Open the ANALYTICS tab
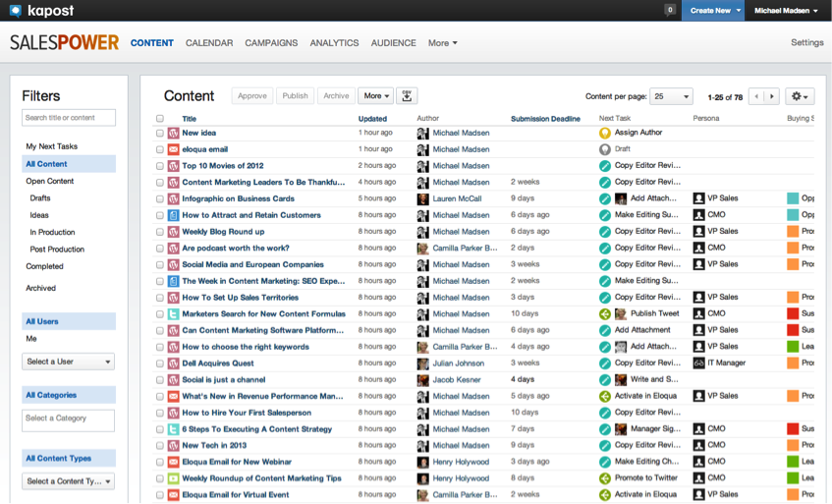 tap(334, 43)
